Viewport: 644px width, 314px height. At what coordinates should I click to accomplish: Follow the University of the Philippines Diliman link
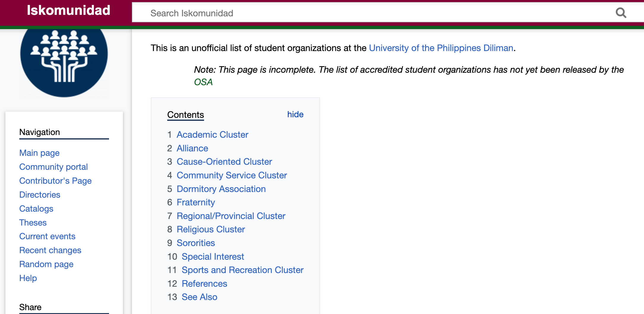coord(441,48)
